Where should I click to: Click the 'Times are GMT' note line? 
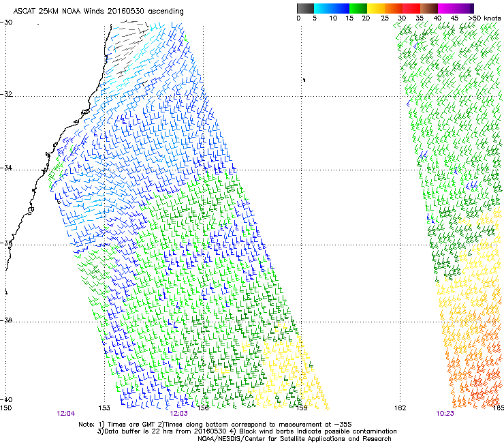pos(215,425)
